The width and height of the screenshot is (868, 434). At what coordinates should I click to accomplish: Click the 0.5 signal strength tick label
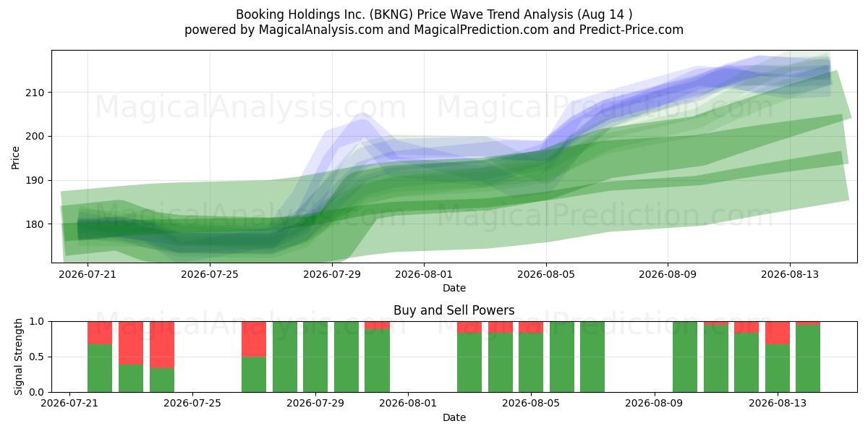38,357
